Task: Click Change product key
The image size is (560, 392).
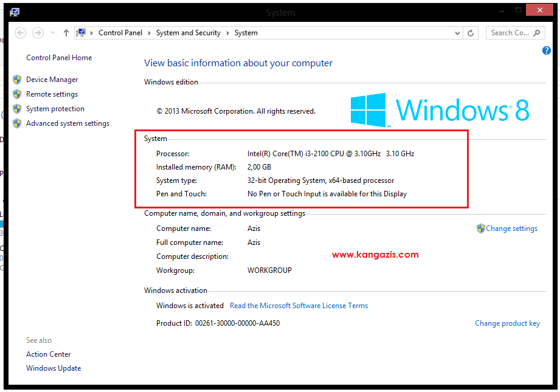Action: click(507, 323)
